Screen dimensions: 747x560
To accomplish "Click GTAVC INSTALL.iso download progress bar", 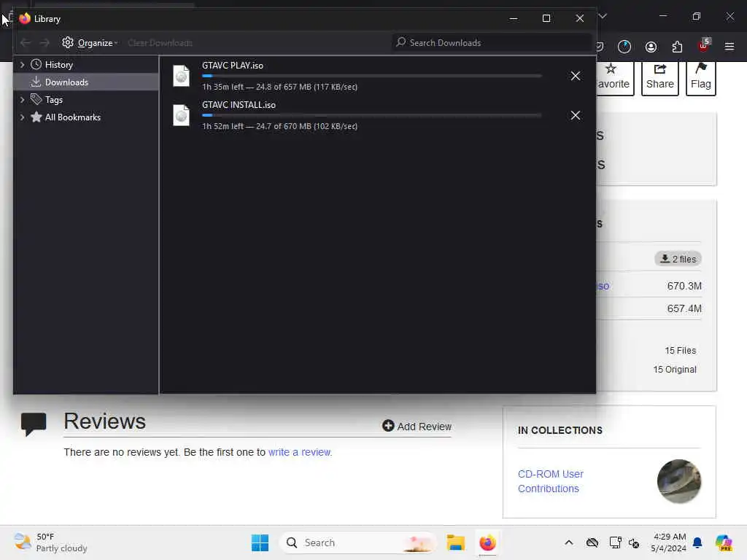I will point(371,116).
